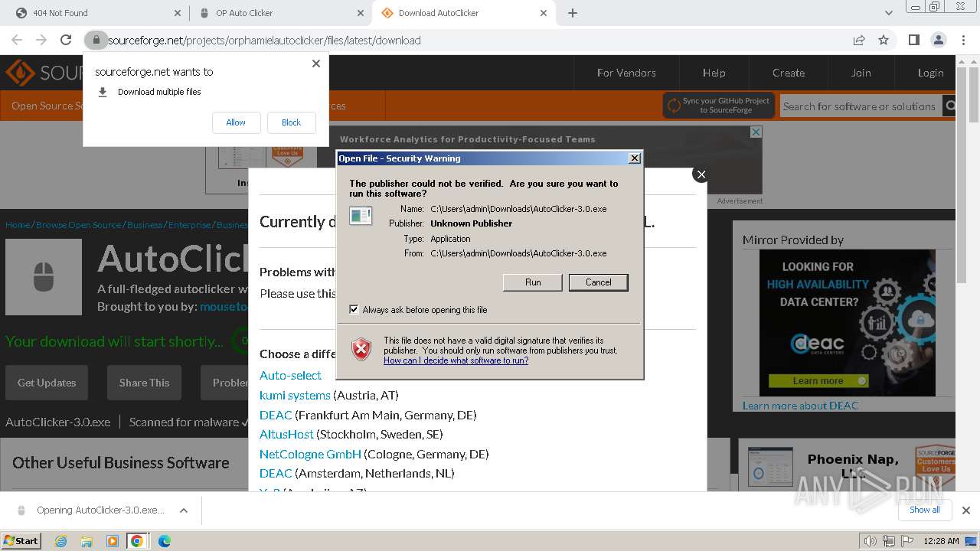Image resolution: width=980 pixels, height=551 pixels.
Task: Click the padlock site info icon
Action: (x=96, y=40)
